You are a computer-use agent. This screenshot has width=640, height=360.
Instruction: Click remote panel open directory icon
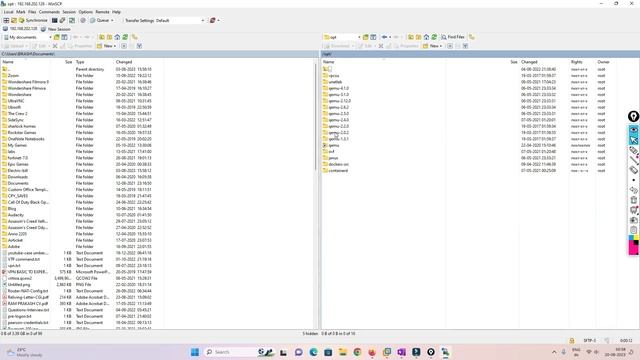click(366, 37)
